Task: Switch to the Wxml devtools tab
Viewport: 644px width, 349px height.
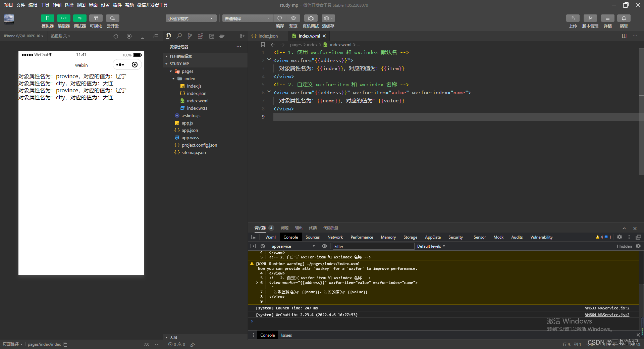Action: tap(270, 237)
